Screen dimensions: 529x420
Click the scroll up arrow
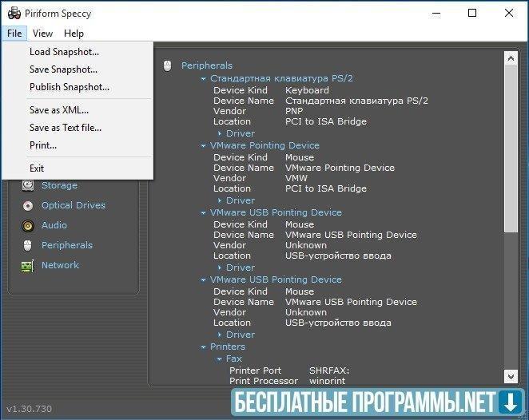point(511,58)
